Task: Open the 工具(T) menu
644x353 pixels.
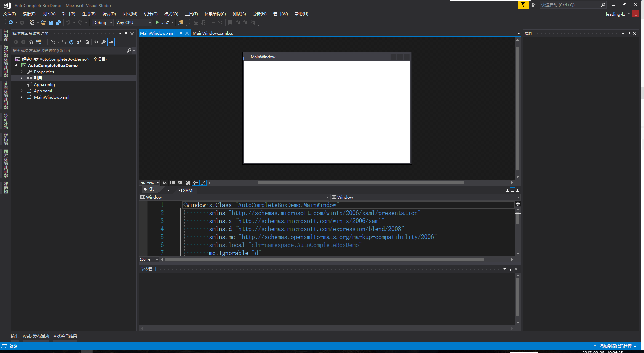Action: pos(191,14)
